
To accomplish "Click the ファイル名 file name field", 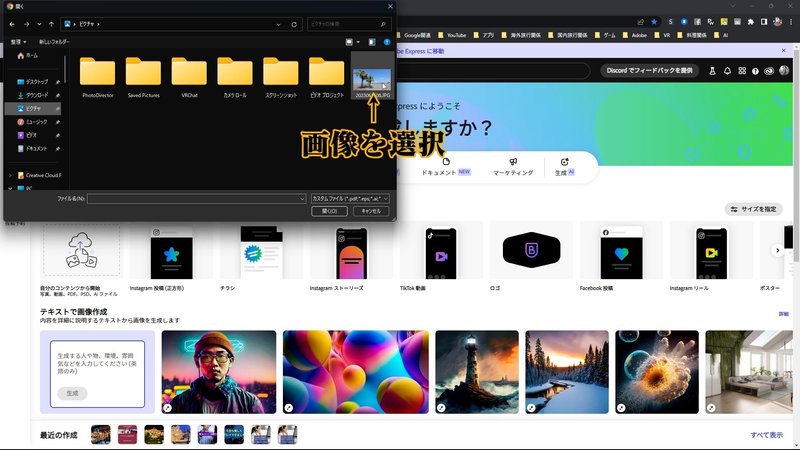I will coord(196,198).
